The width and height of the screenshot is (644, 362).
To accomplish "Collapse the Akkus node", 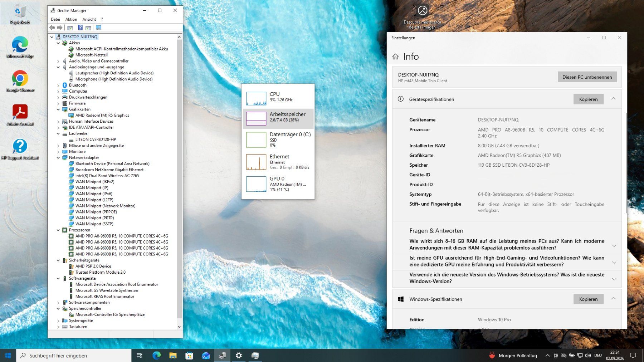I will (x=58, y=43).
